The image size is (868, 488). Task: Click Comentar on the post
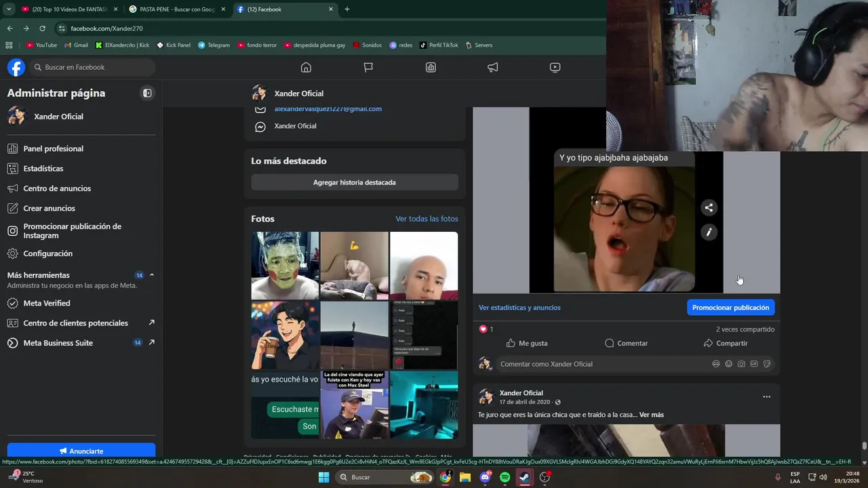pos(626,343)
